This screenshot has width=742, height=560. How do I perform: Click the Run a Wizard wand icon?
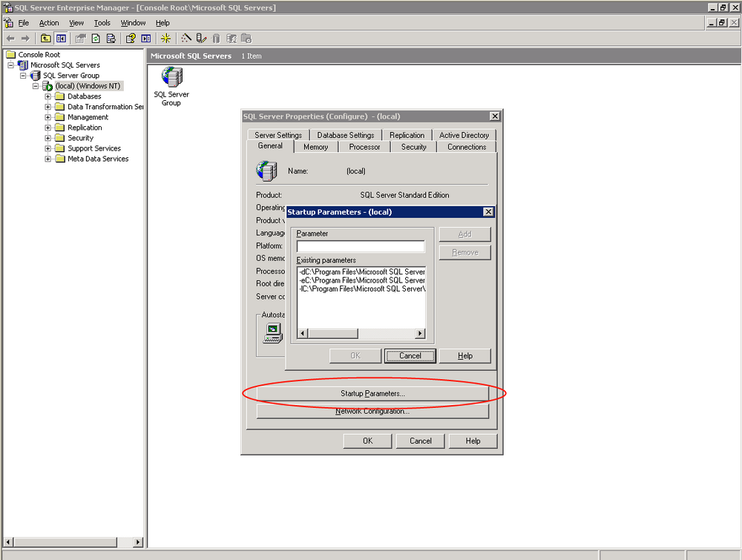coord(186,39)
